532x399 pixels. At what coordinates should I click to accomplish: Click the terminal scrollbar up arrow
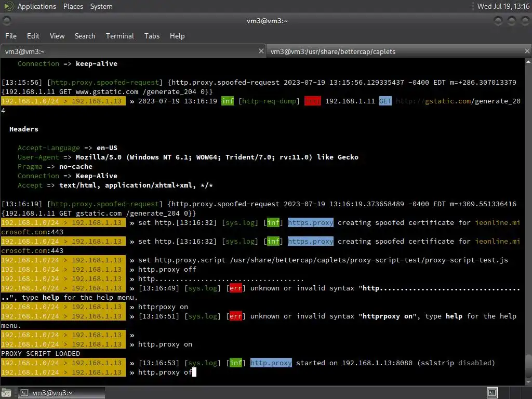[528, 62]
